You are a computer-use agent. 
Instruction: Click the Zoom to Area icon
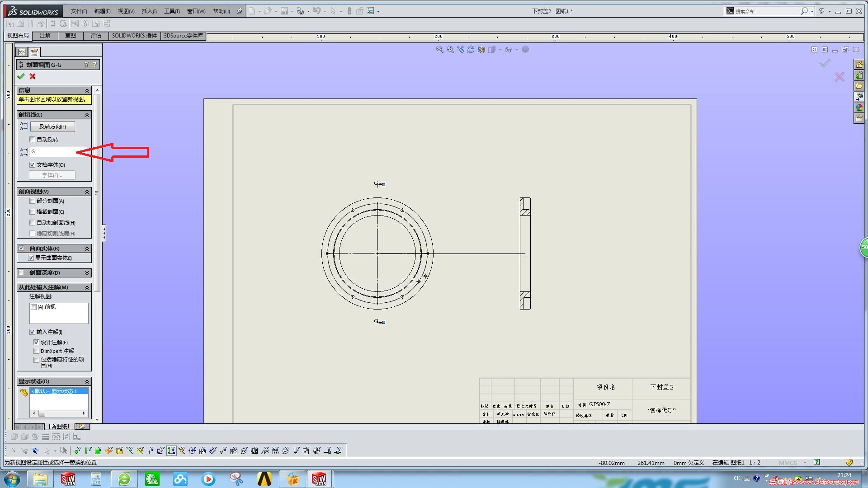point(450,50)
